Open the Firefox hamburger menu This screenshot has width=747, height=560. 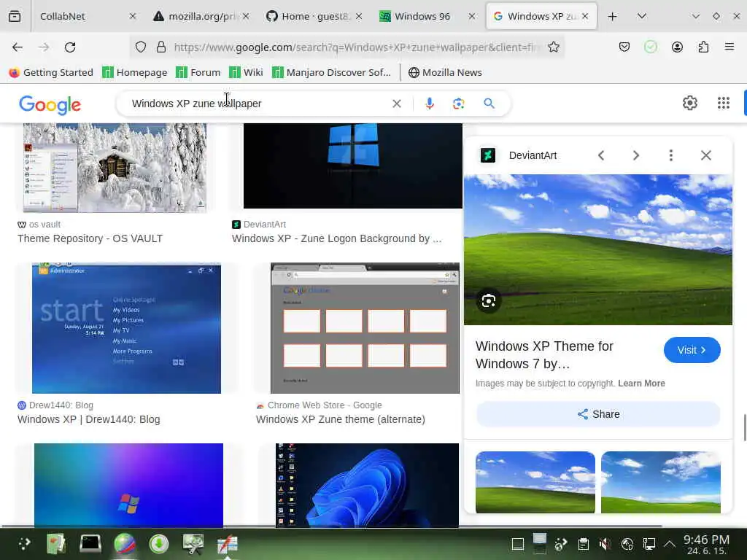click(729, 47)
